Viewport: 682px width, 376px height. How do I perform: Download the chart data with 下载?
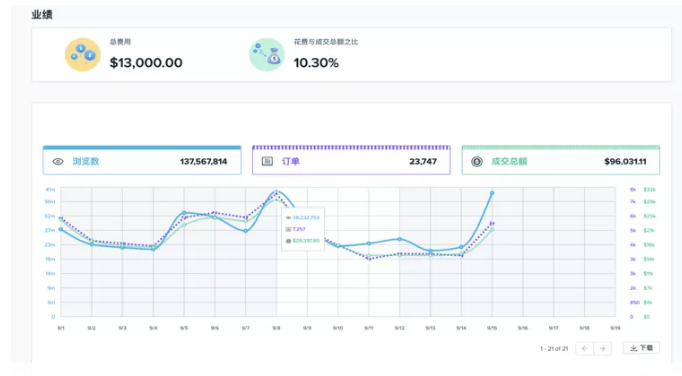[x=641, y=348]
